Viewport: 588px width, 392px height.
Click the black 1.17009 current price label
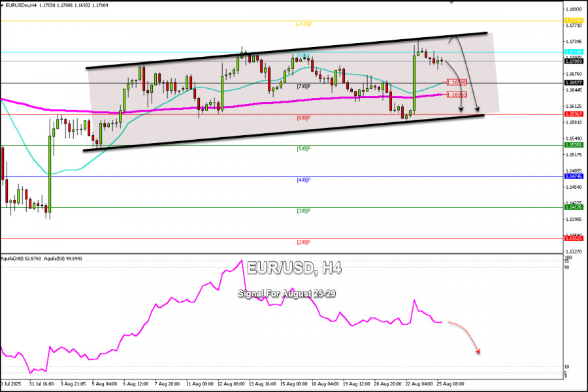[574, 61]
